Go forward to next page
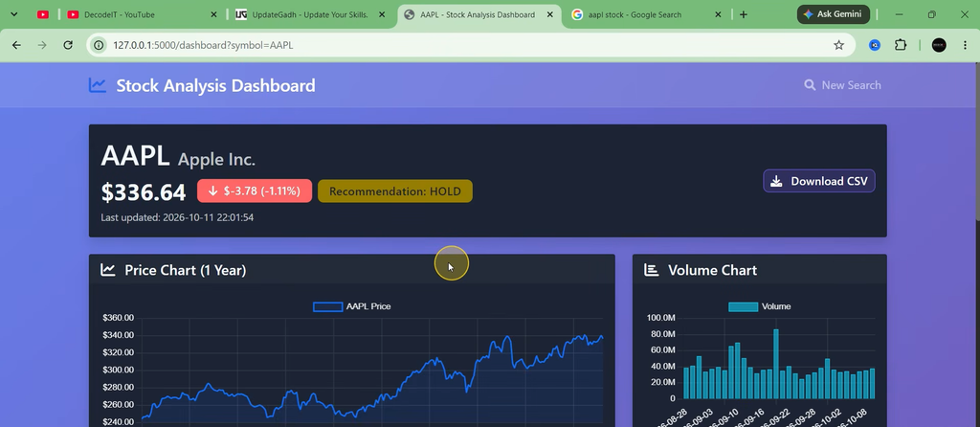The height and width of the screenshot is (427, 980). point(42,45)
